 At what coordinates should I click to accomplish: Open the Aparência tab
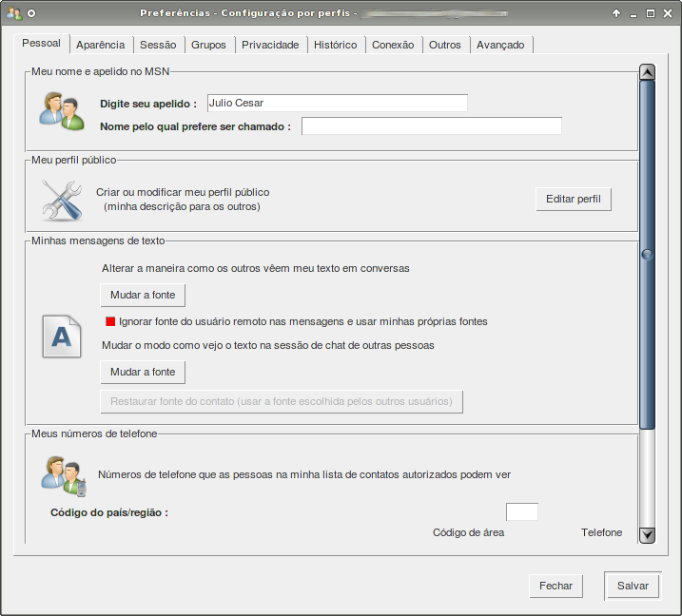(x=101, y=45)
